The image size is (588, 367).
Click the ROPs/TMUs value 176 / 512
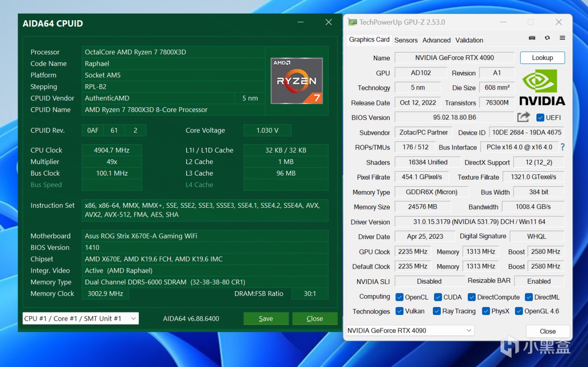point(415,147)
